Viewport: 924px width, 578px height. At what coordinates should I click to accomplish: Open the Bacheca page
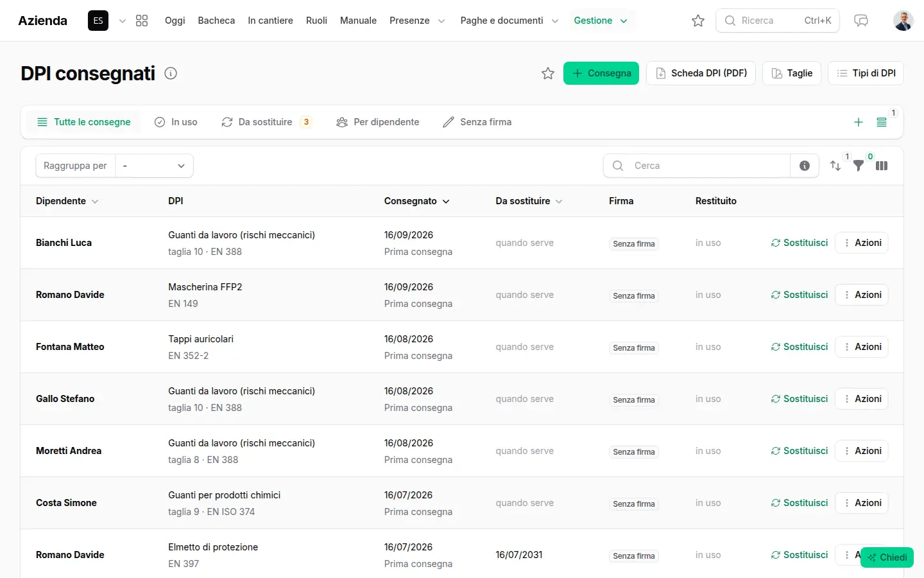(x=216, y=21)
